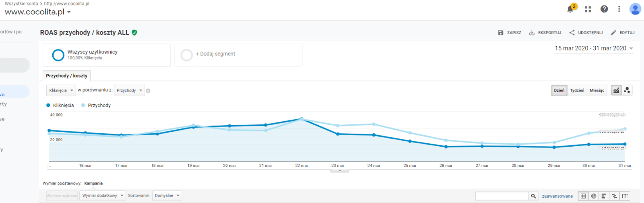The width and height of the screenshot is (644, 203).
Task: Select the Kampania primary dimension
Action: click(x=93, y=183)
